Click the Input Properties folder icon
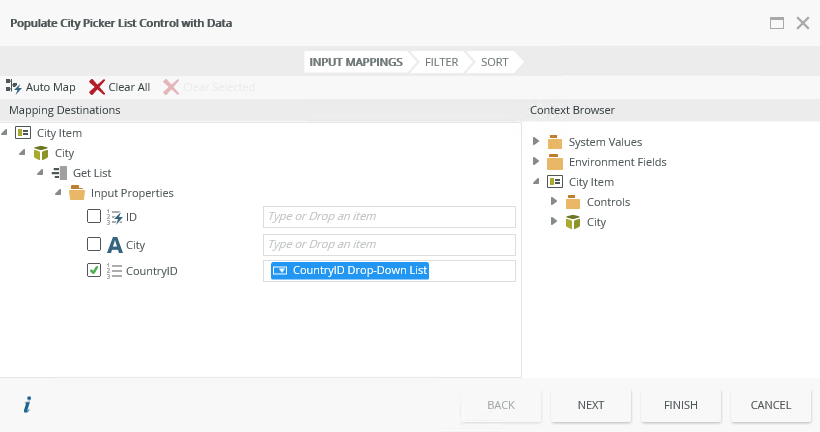820x432 pixels. [77, 193]
